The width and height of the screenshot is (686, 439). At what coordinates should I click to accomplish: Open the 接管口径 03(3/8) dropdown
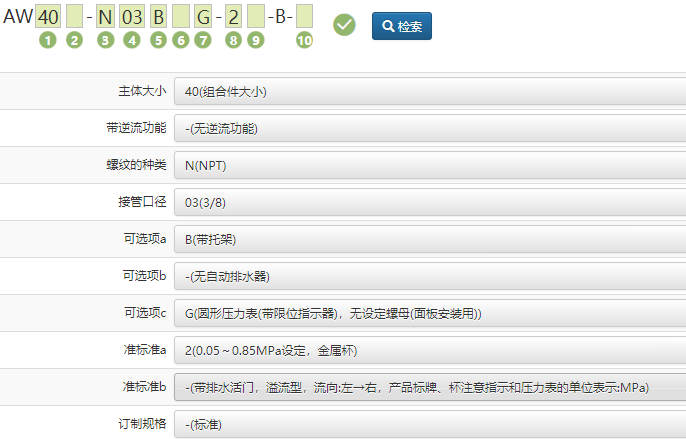coord(429,202)
